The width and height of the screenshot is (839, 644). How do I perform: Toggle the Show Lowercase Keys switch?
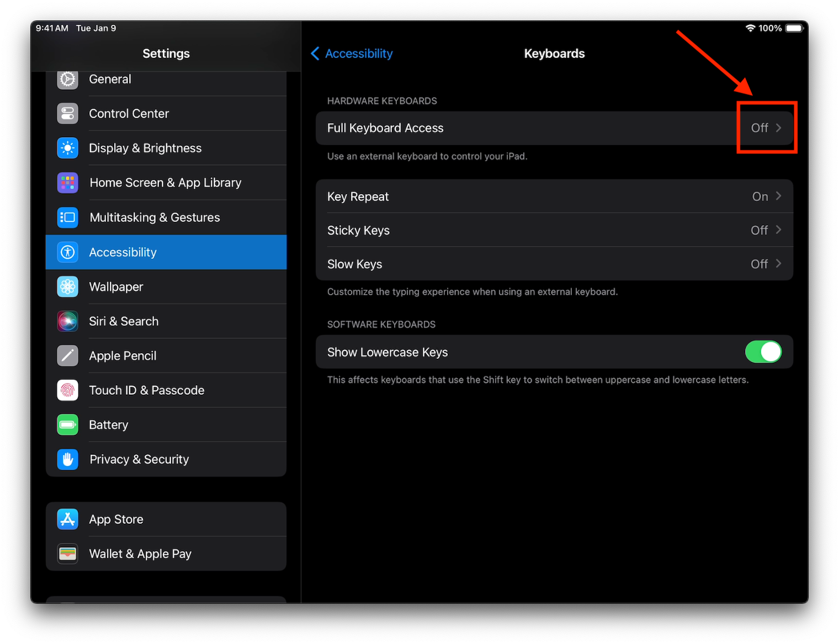click(x=763, y=352)
